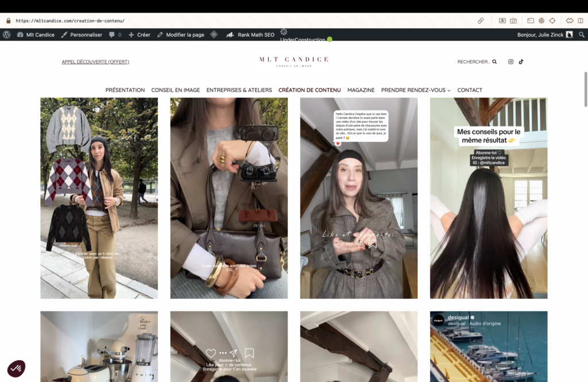Viewport: 588px width, 382px height.
Task: Click the diamond icon in admin bar
Action: coord(214,34)
